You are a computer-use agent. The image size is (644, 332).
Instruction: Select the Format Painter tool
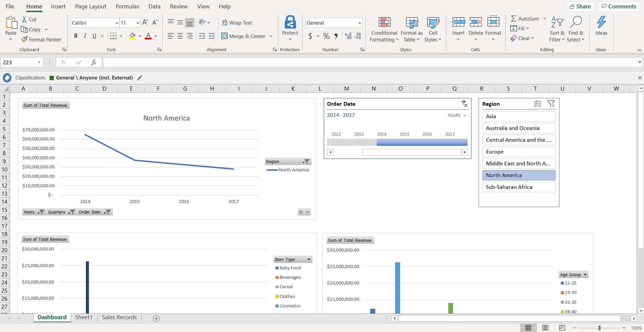click(x=41, y=39)
